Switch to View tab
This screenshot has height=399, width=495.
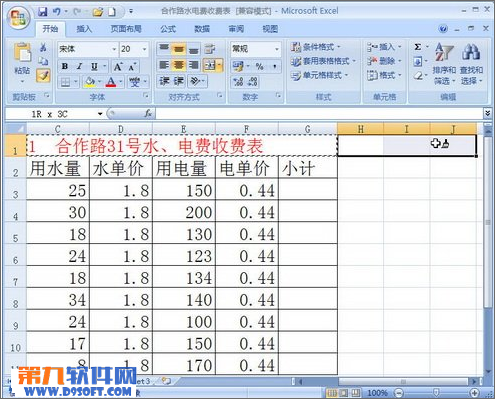(x=270, y=29)
